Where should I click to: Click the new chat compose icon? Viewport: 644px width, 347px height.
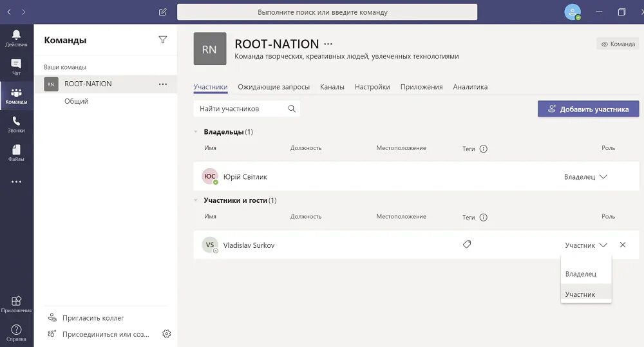click(163, 12)
